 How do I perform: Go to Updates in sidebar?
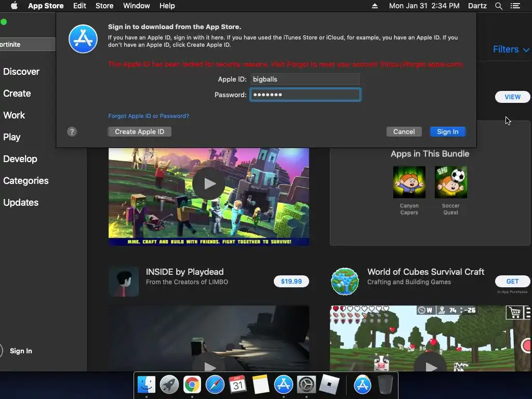pos(21,203)
